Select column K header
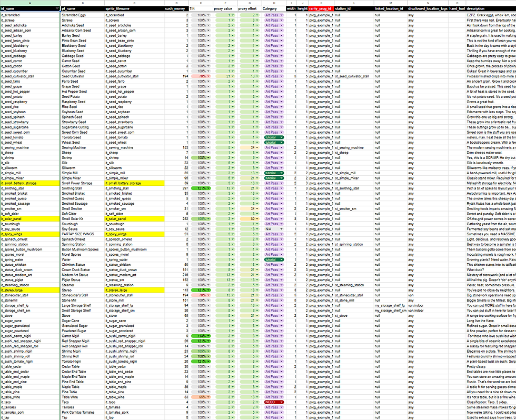 (x=321, y=3)
